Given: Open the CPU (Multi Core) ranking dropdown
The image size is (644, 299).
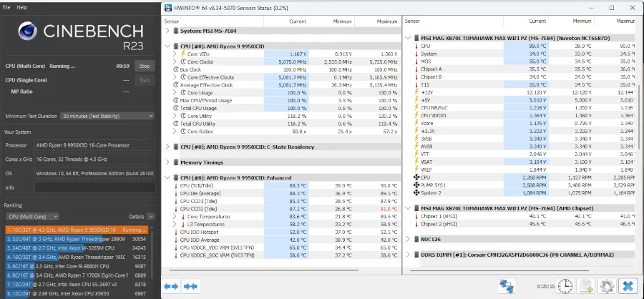Looking at the screenshot, I should (32, 217).
